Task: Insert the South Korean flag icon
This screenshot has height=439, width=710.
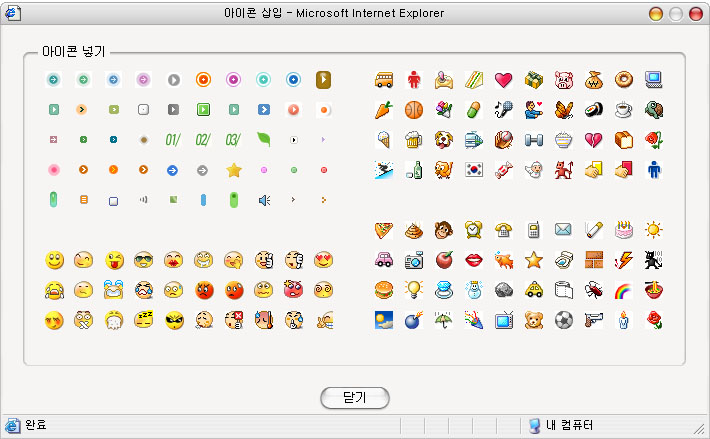Action: pos(474,169)
